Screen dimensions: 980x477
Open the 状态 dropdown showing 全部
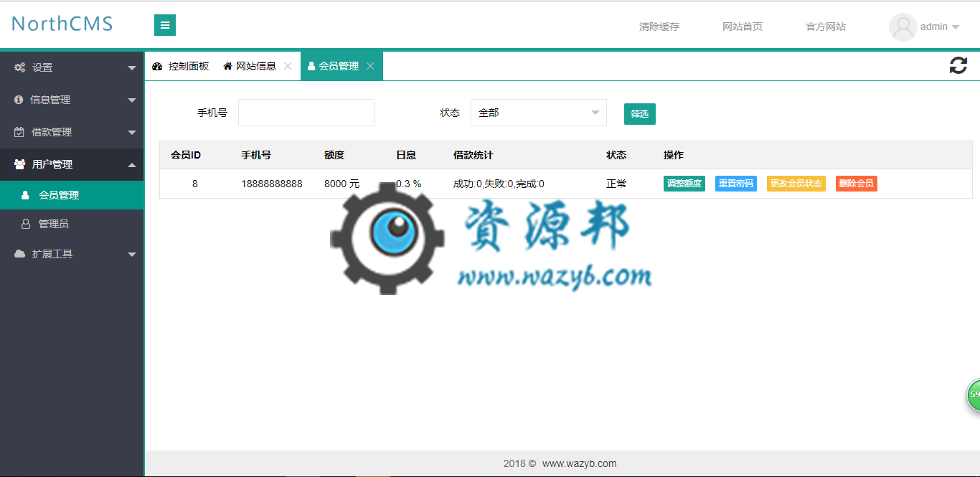(x=539, y=113)
